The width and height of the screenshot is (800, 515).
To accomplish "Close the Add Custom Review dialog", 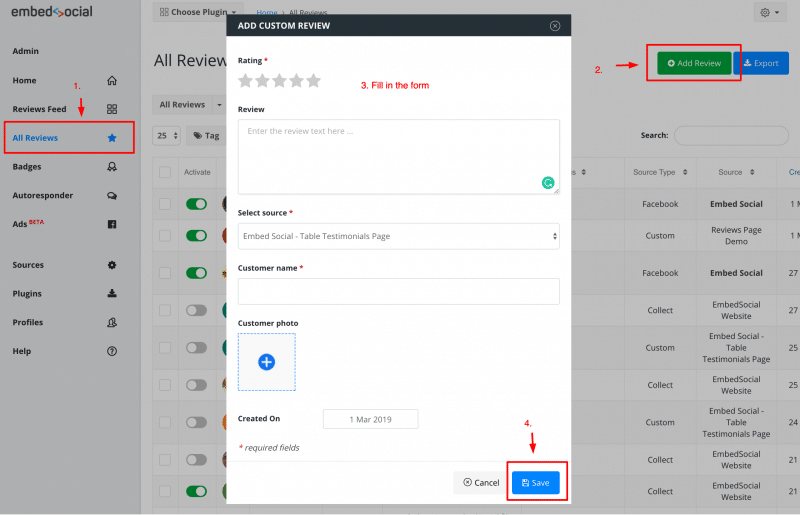I will tap(555, 26).
